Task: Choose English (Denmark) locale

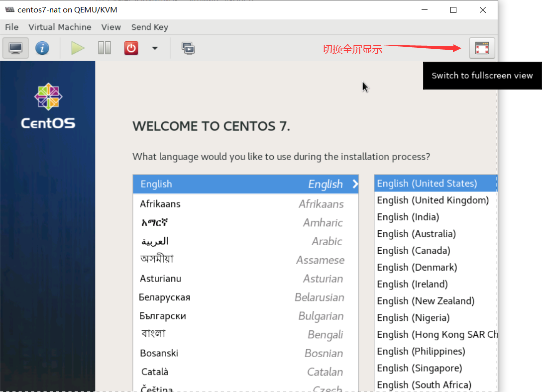Action: (x=436, y=268)
